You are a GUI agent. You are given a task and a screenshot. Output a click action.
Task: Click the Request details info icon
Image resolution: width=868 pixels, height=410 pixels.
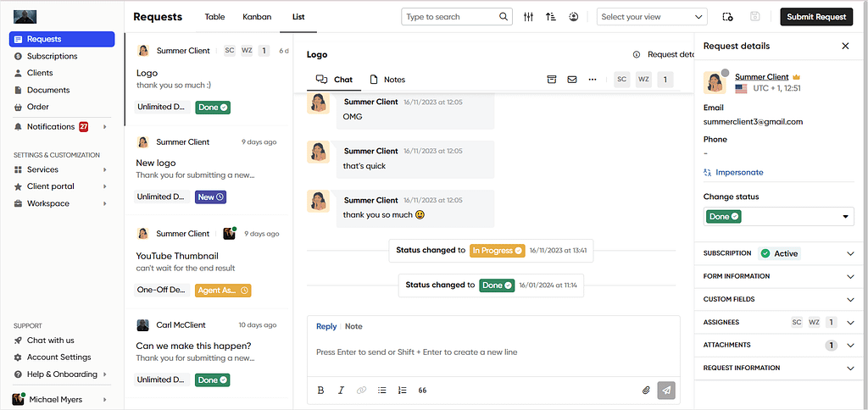point(637,54)
